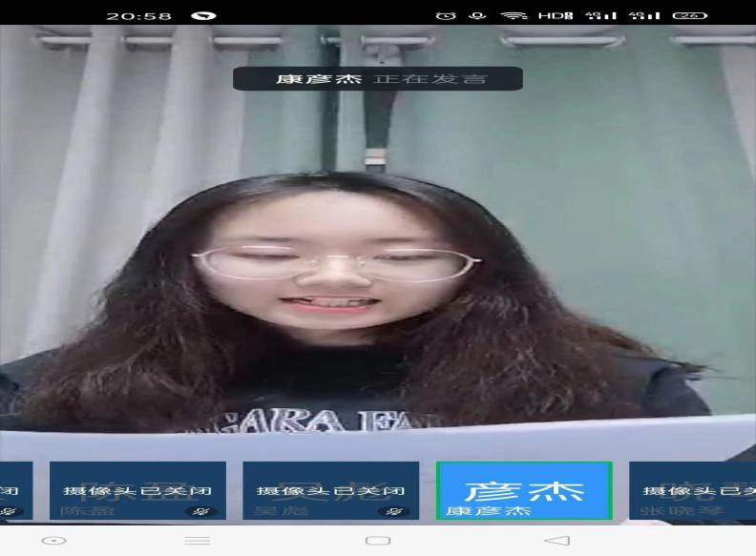756x556 pixels.
Task: Select 康彦杰's highlighted participant thumbnail
Action: click(524, 490)
